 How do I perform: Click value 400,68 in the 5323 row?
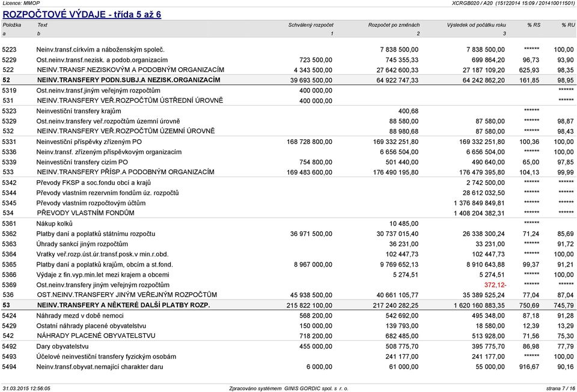408,111
